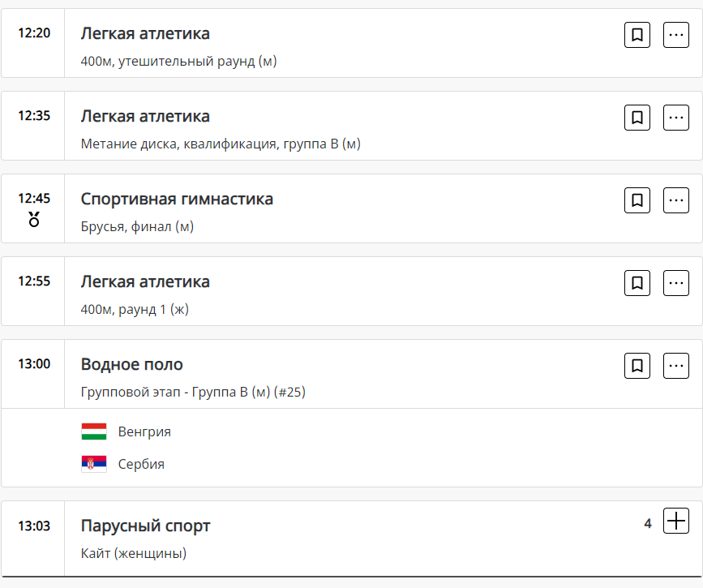Bookmark the 12:20 Легкая атлетика event

coord(637,35)
